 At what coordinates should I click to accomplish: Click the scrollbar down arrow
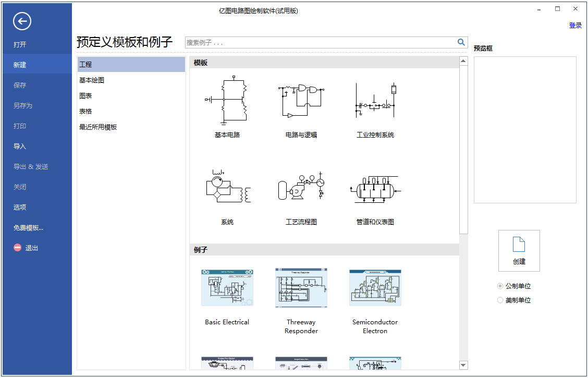click(x=463, y=365)
